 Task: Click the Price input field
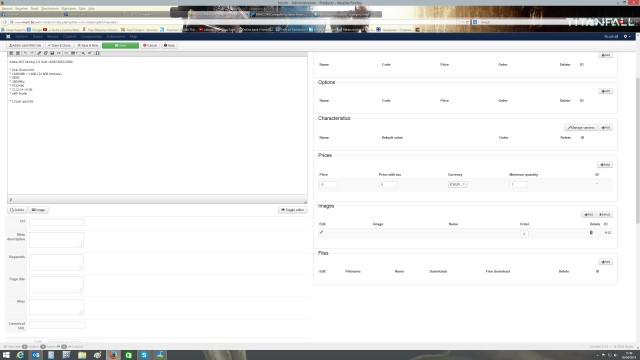coord(328,184)
